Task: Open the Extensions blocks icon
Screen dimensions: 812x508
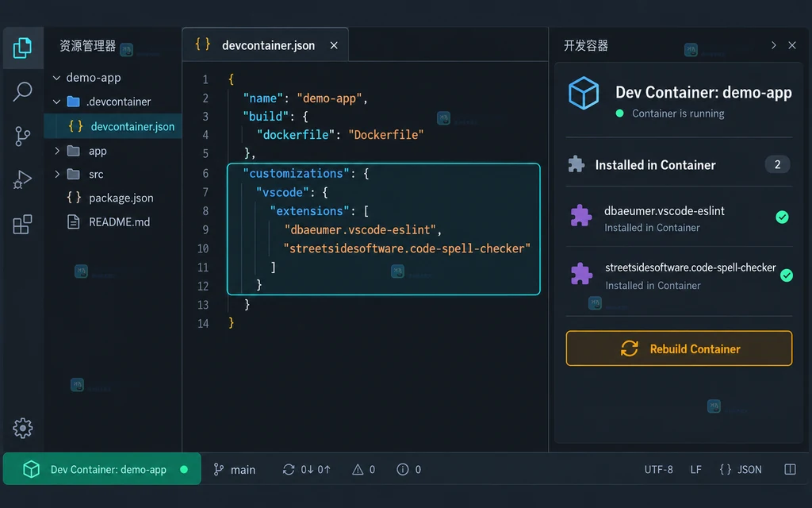Action: click(x=22, y=225)
